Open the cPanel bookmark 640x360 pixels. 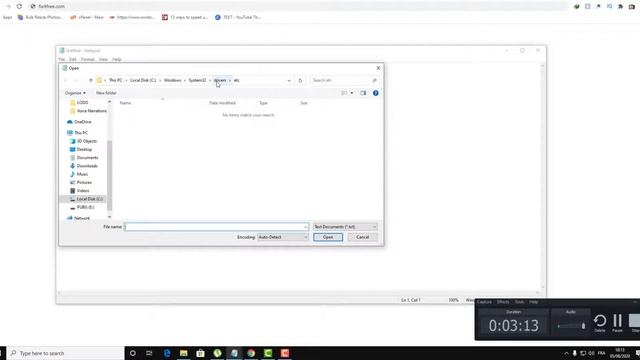87,18
